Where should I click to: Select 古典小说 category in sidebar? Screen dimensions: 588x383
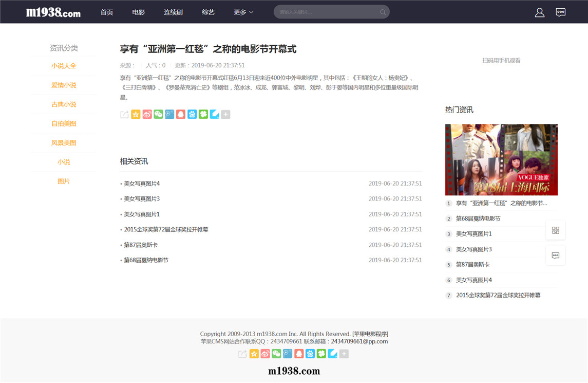(64, 104)
